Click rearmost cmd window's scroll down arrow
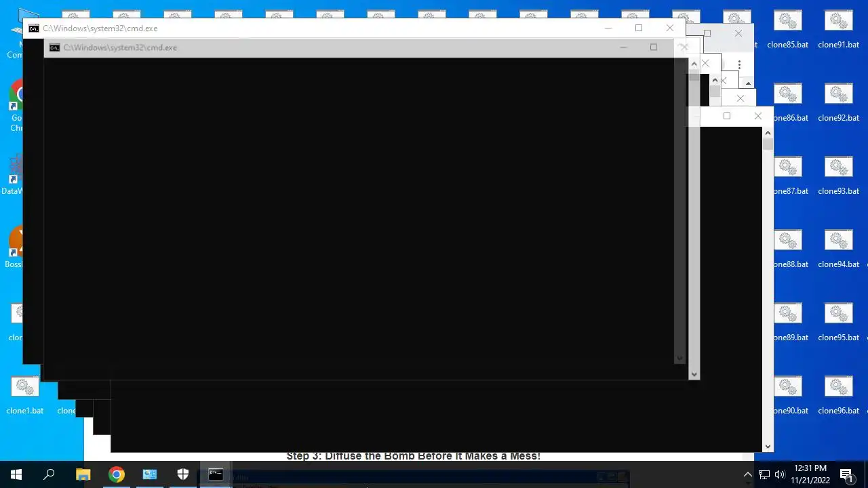Screen dimensions: 868x488 (x=768, y=446)
